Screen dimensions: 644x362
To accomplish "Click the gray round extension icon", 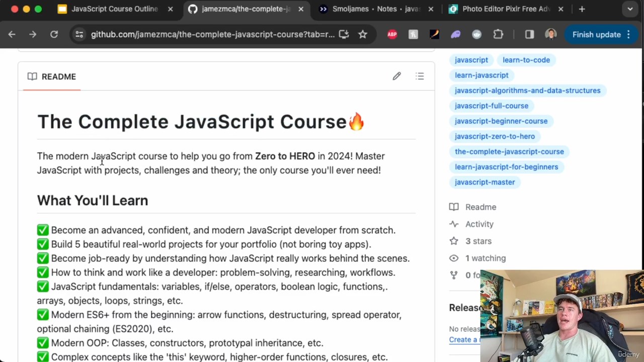I will [476, 34].
